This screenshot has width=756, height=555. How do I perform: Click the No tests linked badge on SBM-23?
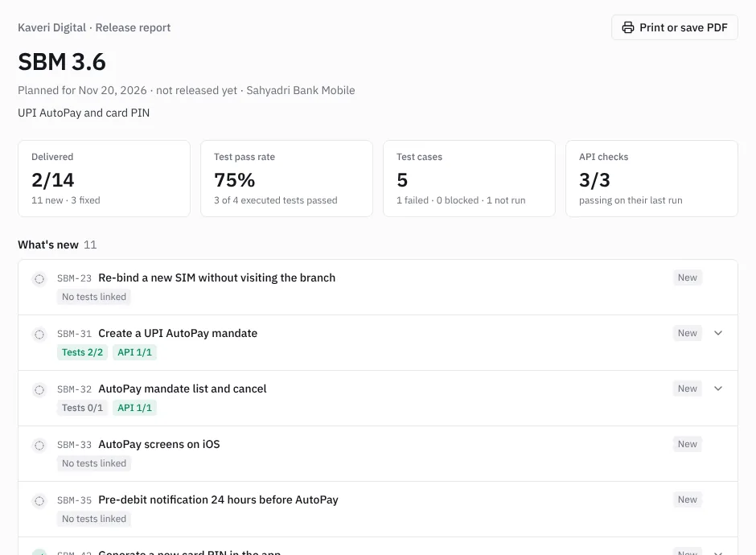(94, 297)
